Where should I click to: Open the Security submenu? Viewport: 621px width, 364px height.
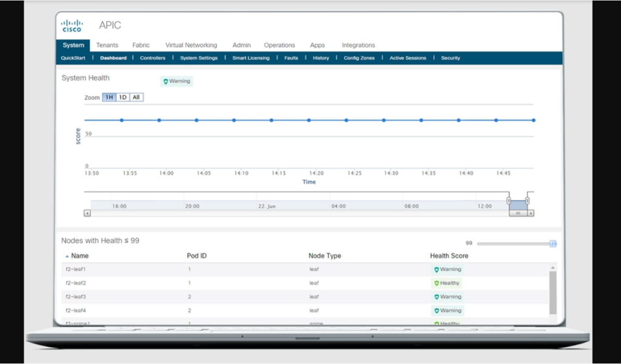click(451, 58)
